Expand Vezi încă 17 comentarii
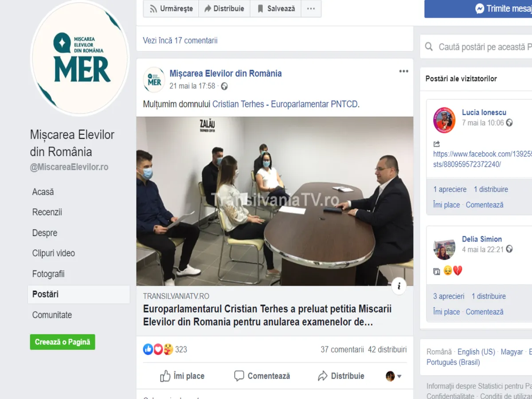Viewport: 532px width, 399px height. click(x=180, y=40)
